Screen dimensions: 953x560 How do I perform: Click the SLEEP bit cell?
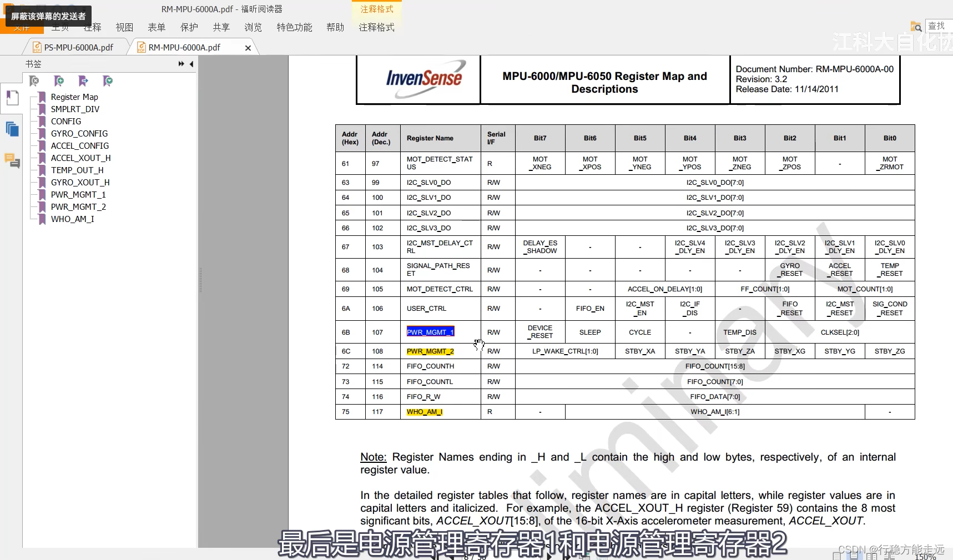590,332
